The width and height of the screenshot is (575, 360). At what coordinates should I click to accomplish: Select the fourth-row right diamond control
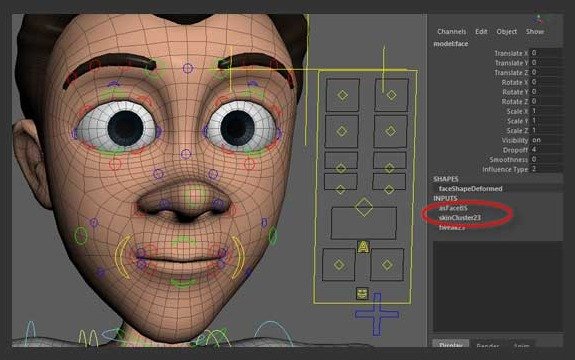click(x=389, y=190)
